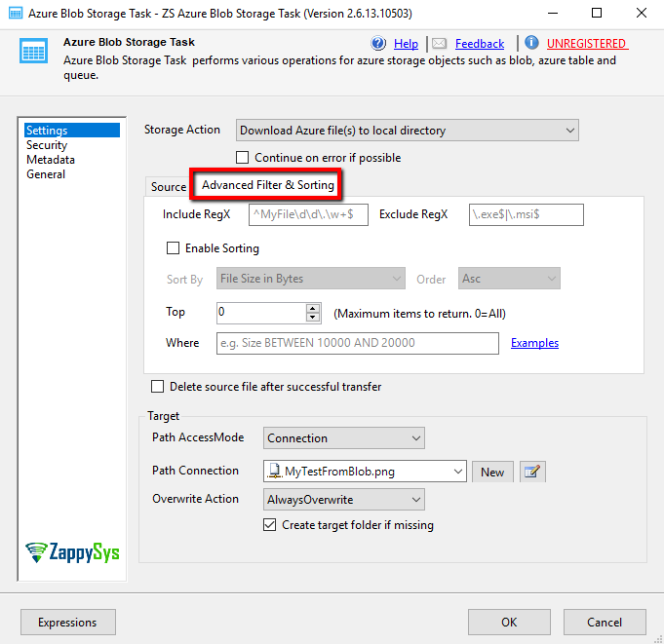Switch to the Source tab
This screenshot has width=664, height=644.
point(169,187)
